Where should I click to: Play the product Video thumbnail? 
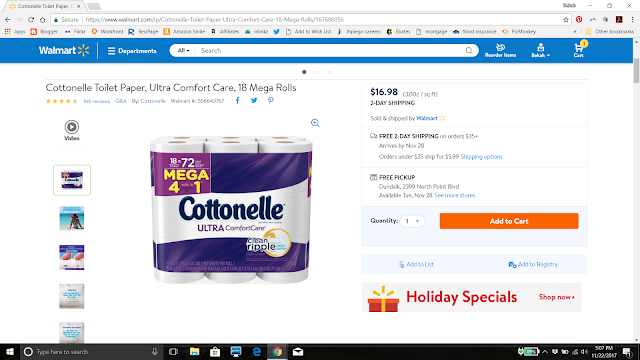tap(72, 131)
